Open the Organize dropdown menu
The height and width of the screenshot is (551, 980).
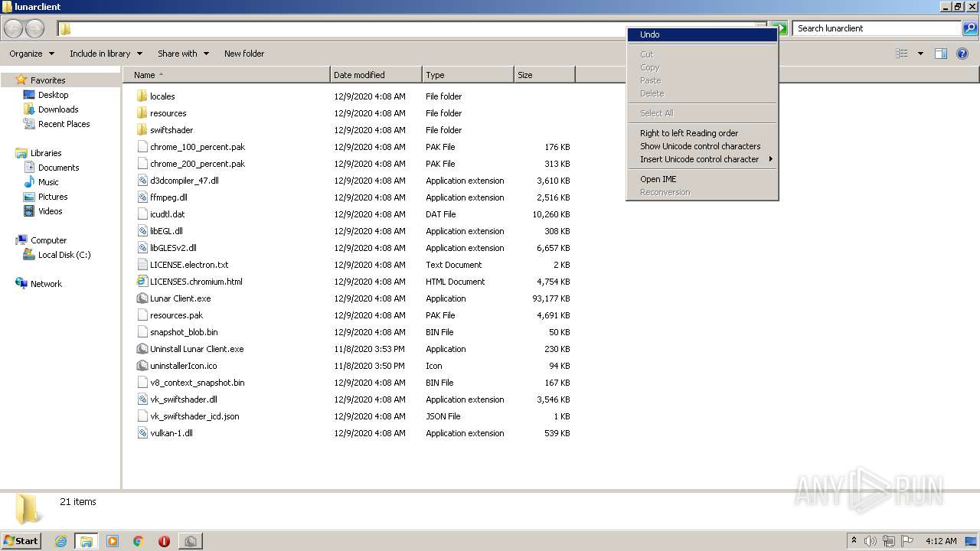[32, 54]
